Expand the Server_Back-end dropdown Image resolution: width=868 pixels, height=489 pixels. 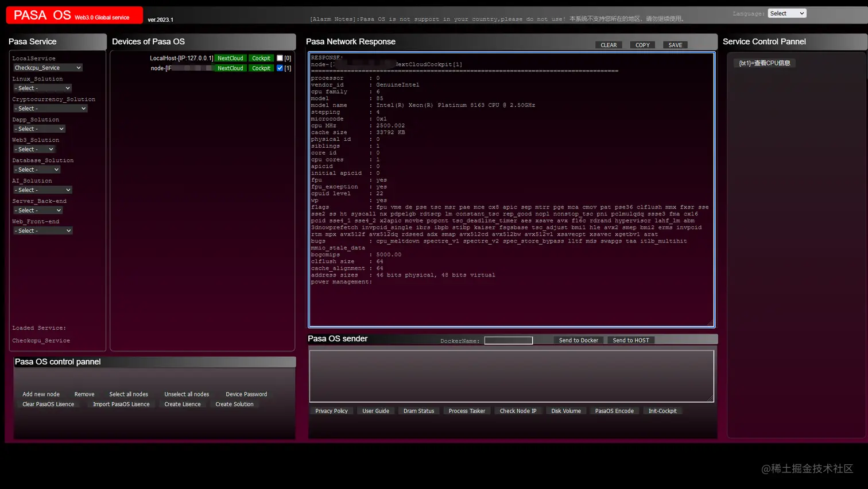(x=38, y=210)
